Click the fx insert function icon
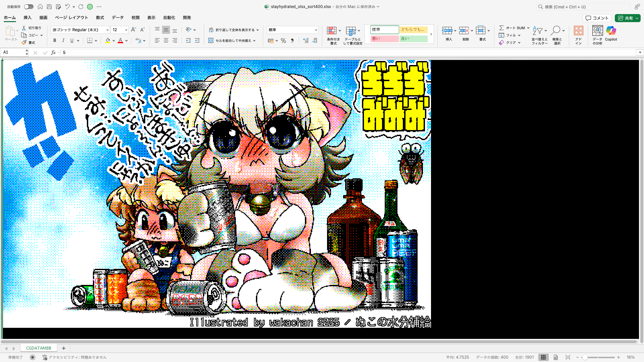Viewport: 644px width, 362px height. click(53, 53)
